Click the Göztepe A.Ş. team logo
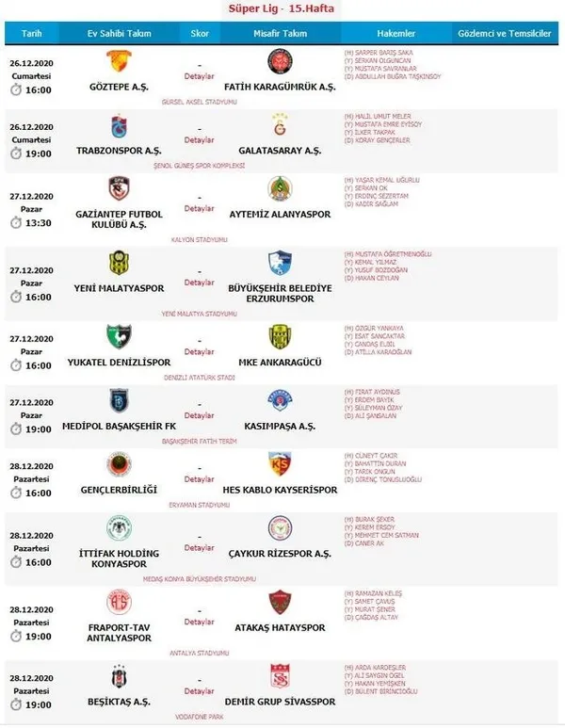The image size is (565, 728). click(119, 61)
